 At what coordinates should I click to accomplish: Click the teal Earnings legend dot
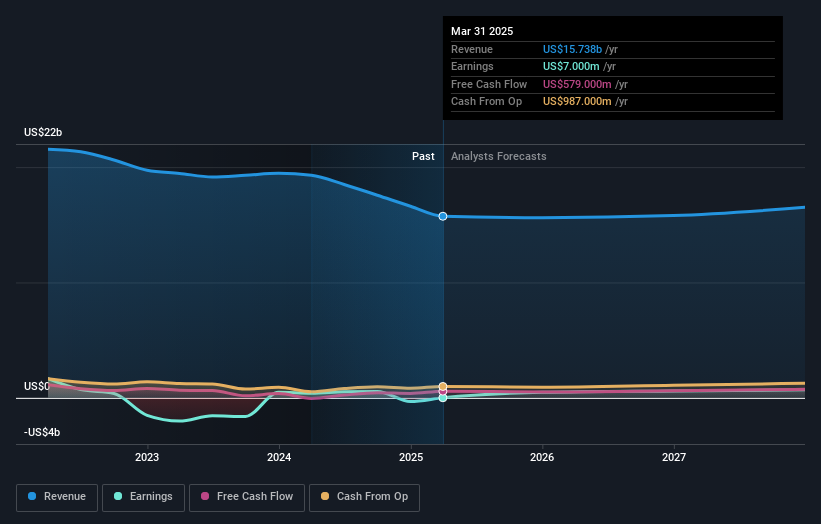point(118,496)
